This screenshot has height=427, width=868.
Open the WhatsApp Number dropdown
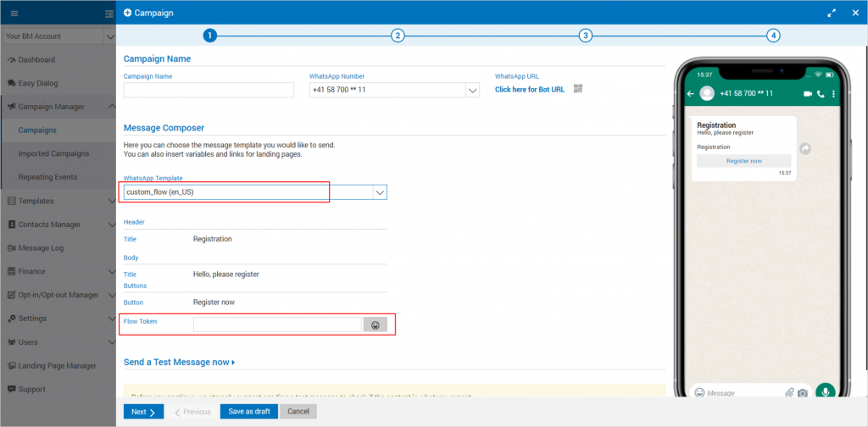pyautogui.click(x=473, y=90)
